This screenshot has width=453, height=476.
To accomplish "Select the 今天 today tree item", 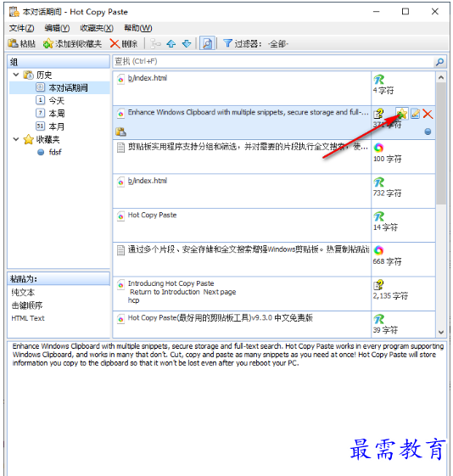I will [x=57, y=100].
